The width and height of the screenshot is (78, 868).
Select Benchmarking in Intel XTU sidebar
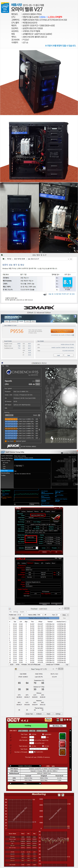pos(5,473)
